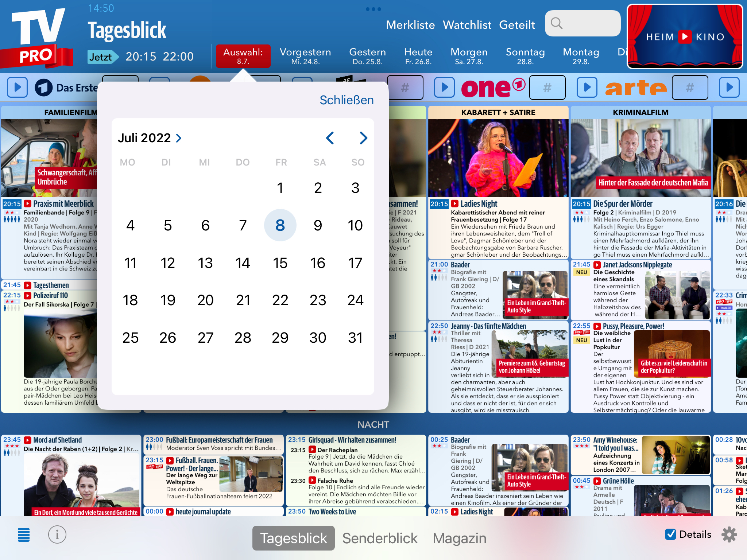Open the Watchlist
The height and width of the screenshot is (560, 747).
pyautogui.click(x=467, y=25)
